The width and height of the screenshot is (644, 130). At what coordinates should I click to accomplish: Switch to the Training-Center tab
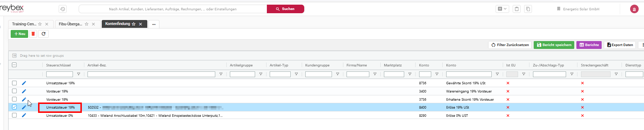tap(24, 24)
